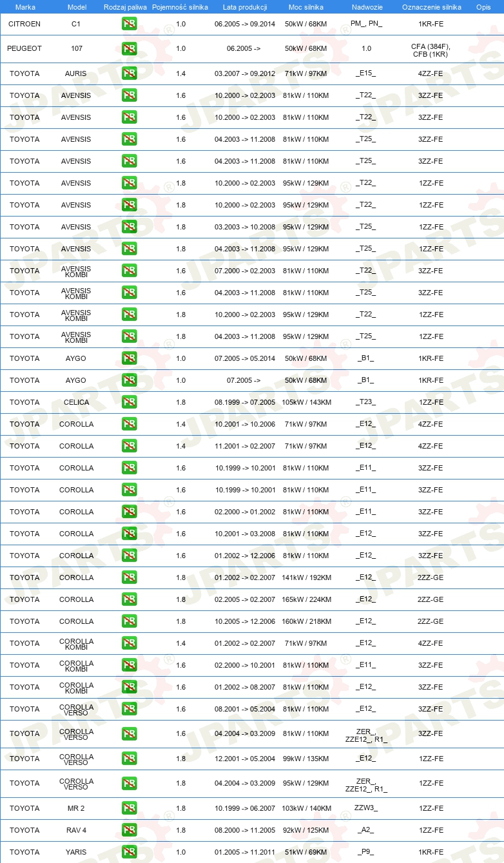Select production years 08.2000 -> 11.2005
Image resolution: width=504 pixels, height=863 pixels.
[245, 830]
